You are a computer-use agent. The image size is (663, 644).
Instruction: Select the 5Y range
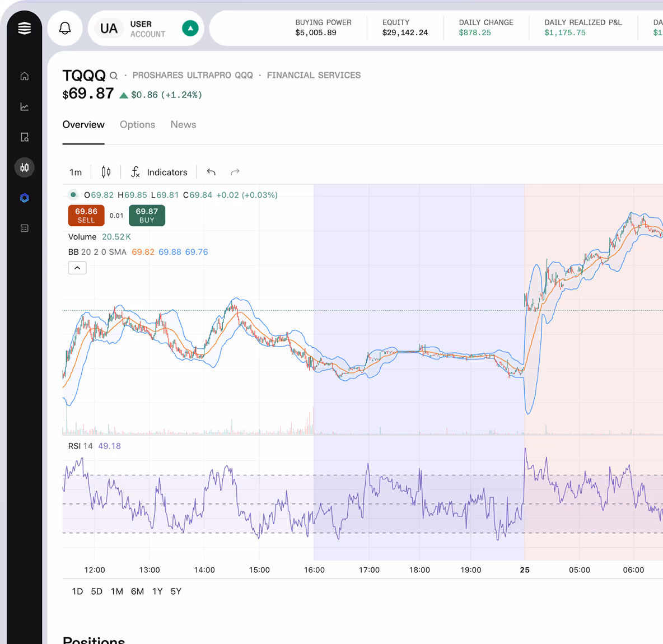pos(176,591)
